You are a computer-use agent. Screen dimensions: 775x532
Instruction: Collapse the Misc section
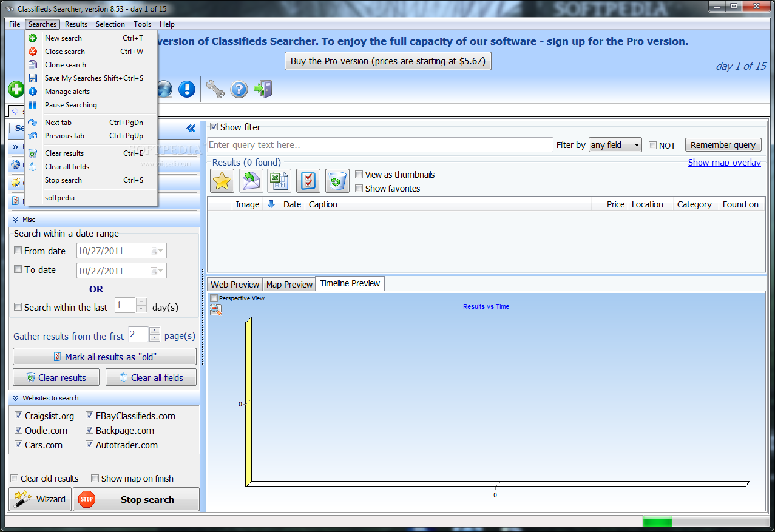coord(16,220)
